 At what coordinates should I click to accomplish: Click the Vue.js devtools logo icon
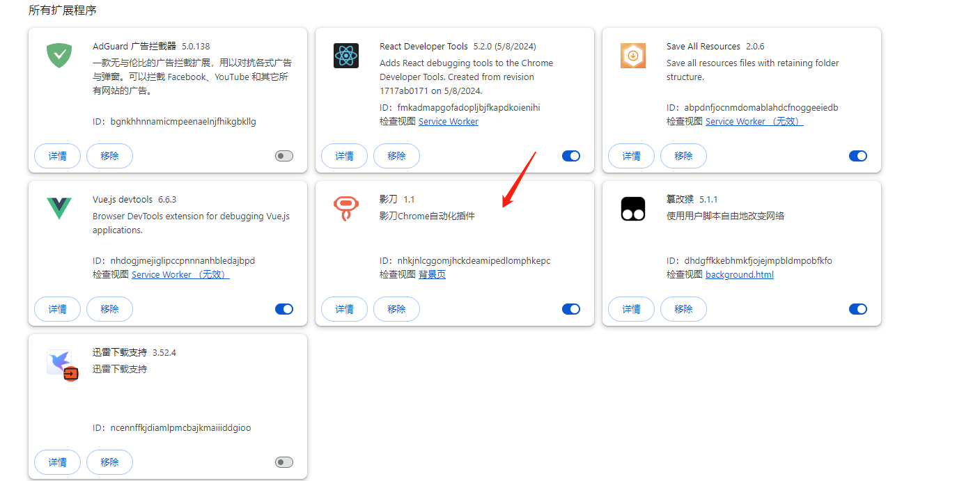pyautogui.click(x=59, y=208)
